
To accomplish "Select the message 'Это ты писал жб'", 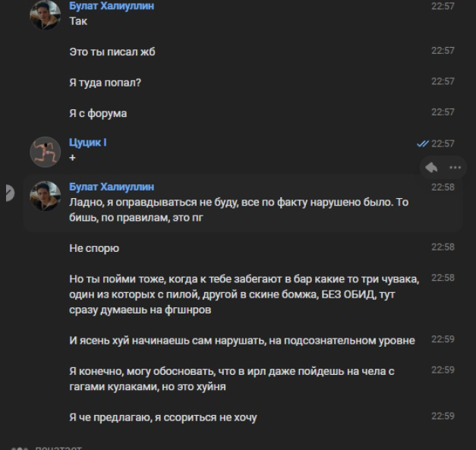I will pyautogui.click(x=112, y=52).
